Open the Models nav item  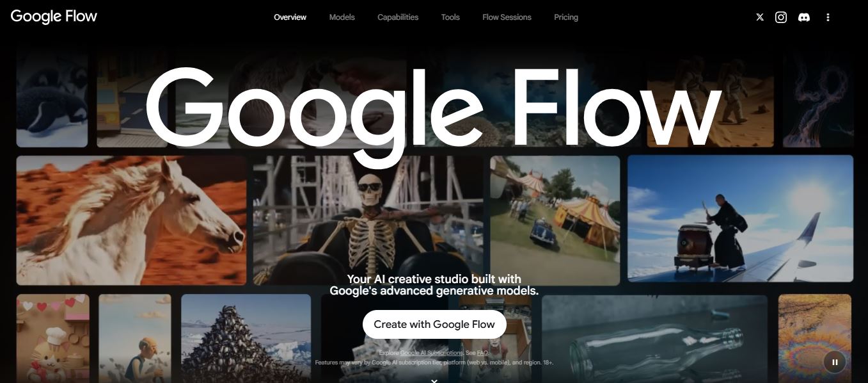pyautogui.click(x=342, y=17)
